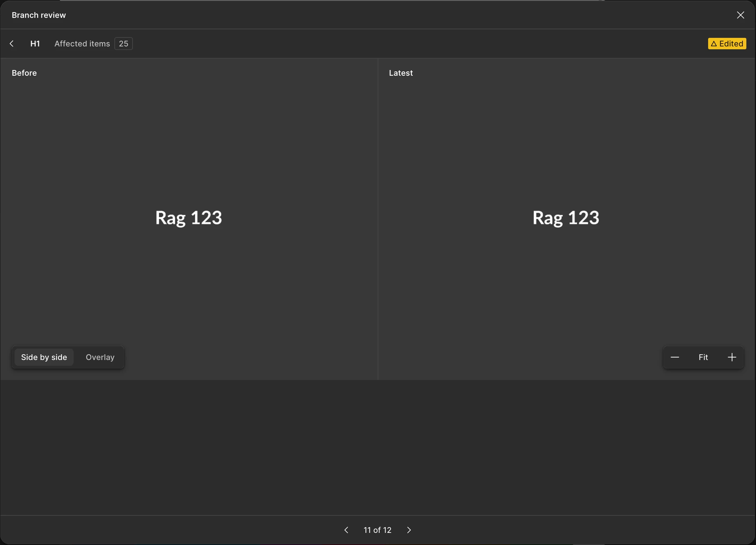Zoom in with the plus icon
This screenshot has height=545, width=756.
(x=732, y=357)
